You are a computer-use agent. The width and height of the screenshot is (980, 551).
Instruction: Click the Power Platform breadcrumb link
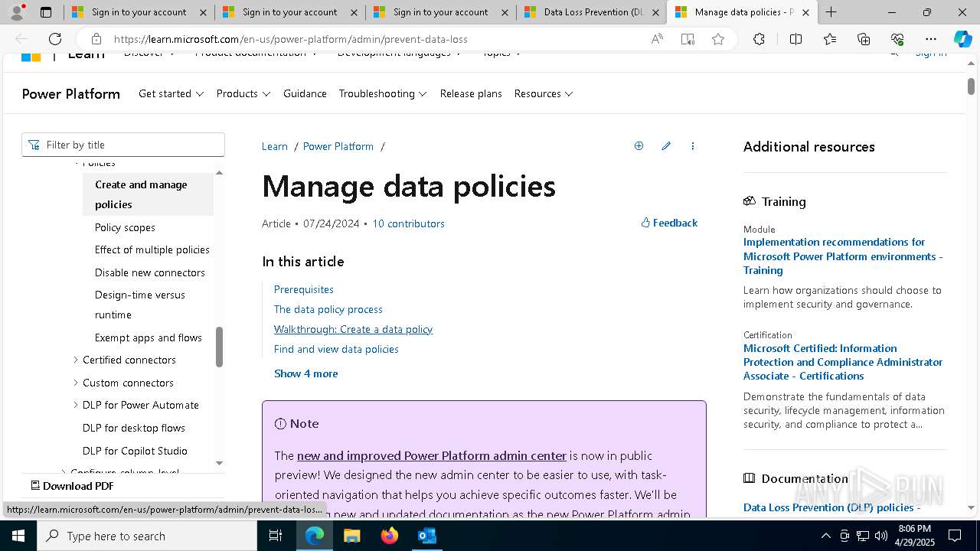tap(338, 146)
